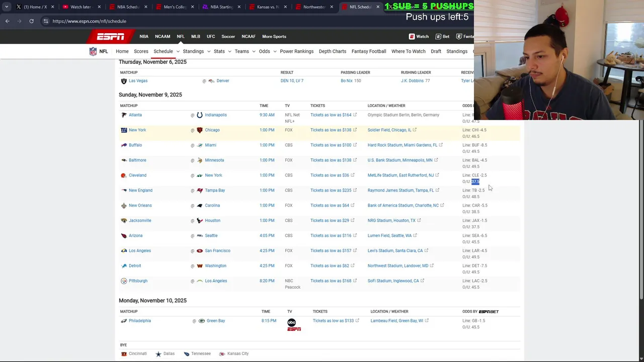The image size is (644, 362).
Task: Expand the Standings dropdown chevron
Action: click(x=209, y=51)
